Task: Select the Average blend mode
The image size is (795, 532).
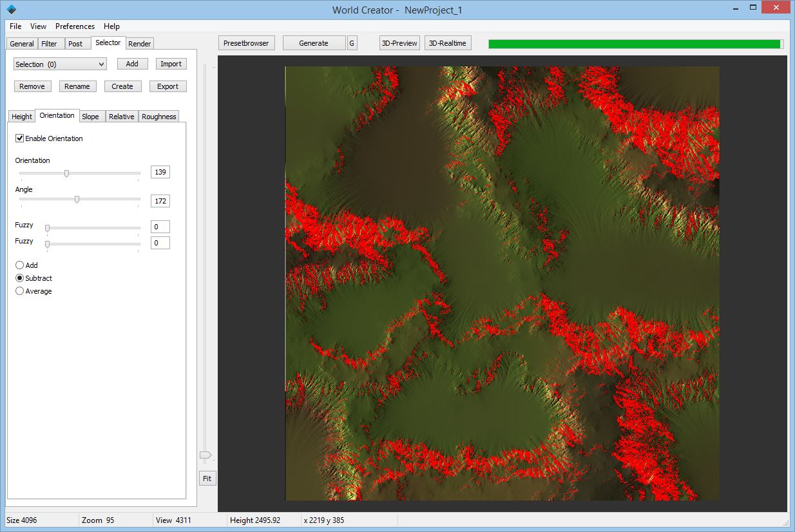Action: tap(19, 291)
